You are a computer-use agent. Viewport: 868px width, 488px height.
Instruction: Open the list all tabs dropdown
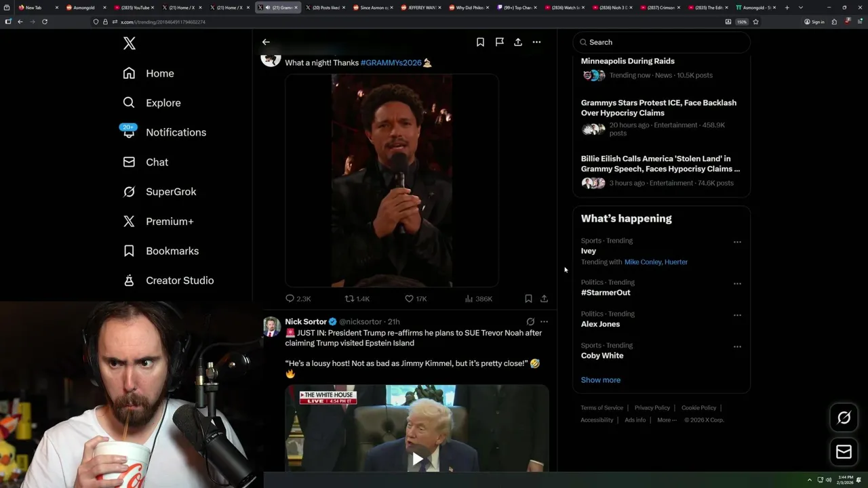click(801, 7)
